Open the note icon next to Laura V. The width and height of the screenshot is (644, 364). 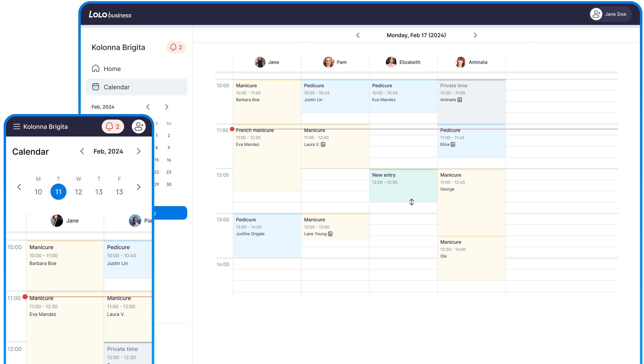click(323, 145)
